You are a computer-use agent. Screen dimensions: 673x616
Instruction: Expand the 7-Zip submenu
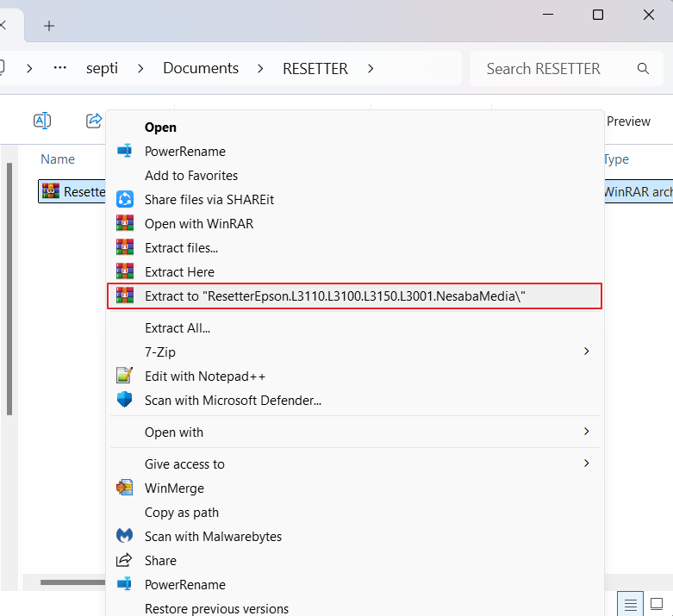(x=586, y=352)
